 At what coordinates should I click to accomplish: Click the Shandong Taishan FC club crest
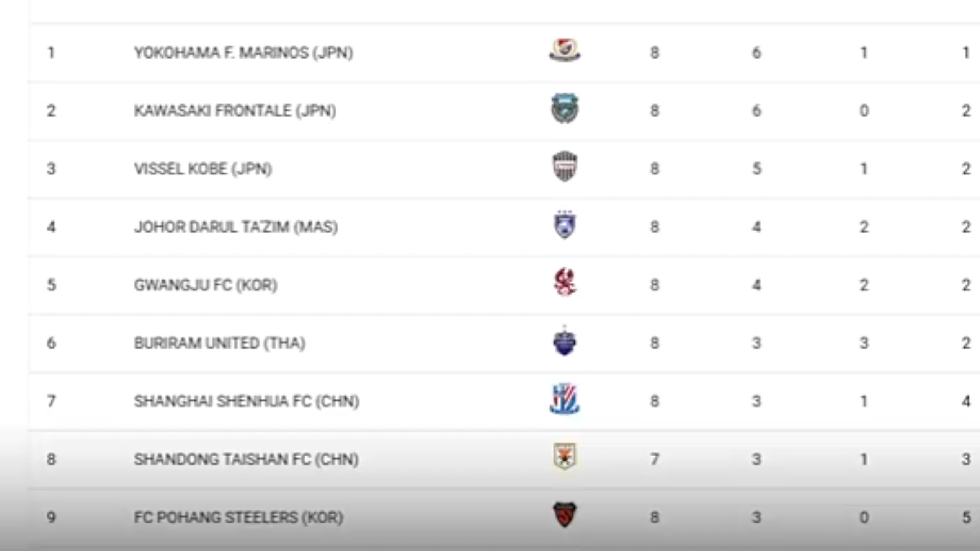point(565,457)
